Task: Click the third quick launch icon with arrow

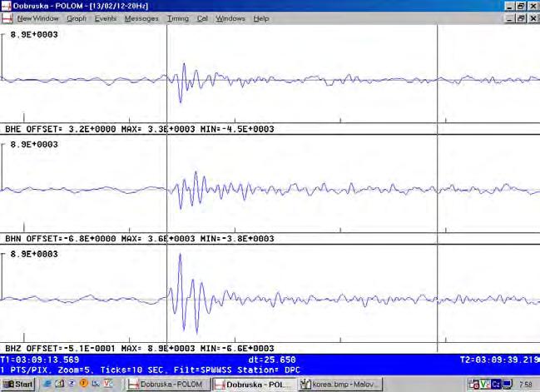Action: coord(72,384)
